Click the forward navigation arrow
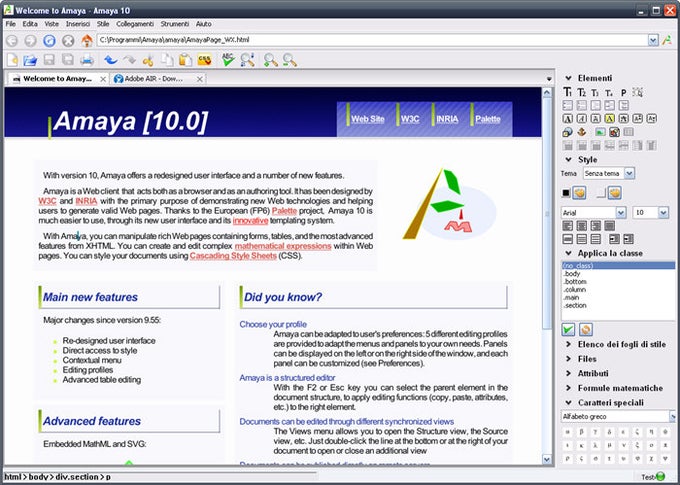The width and height of the screenshot is (680, 485). [30, 40]
